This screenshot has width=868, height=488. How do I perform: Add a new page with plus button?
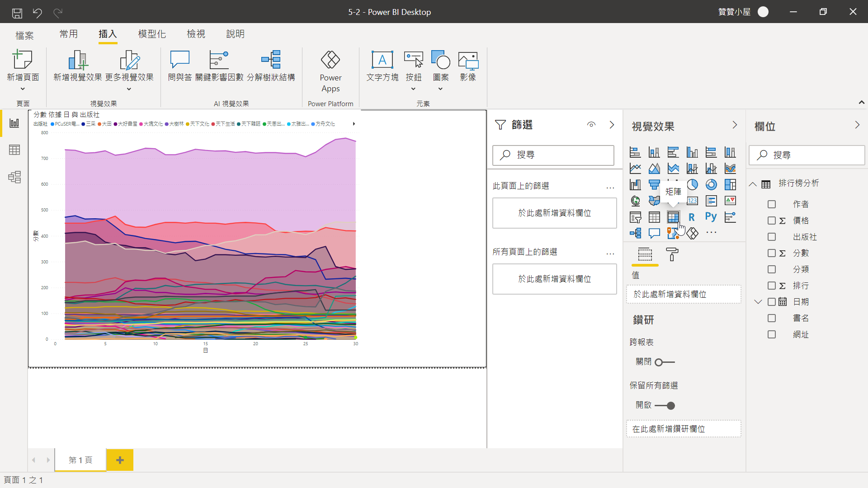click(120, 460)
